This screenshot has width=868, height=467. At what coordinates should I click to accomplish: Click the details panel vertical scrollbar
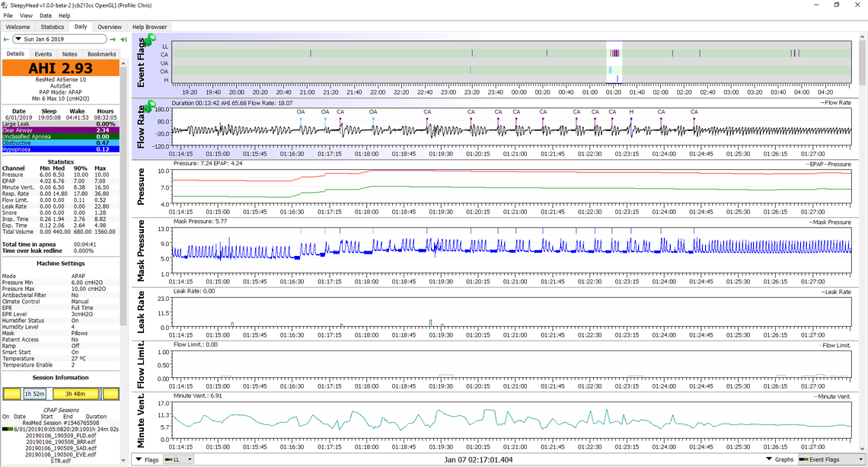coord(123,197)
